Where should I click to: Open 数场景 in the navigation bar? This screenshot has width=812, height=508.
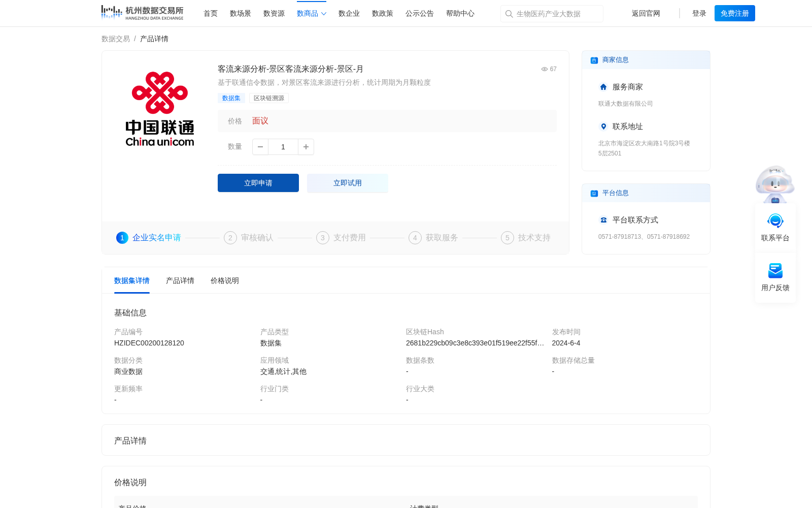click(241, 14)
